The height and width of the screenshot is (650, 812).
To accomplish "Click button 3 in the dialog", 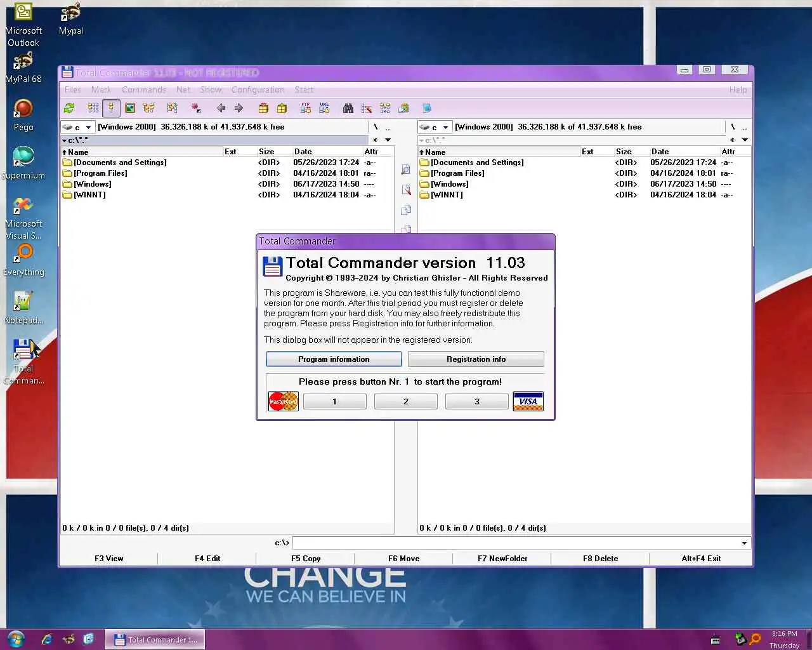I will (x=477, y=401).
